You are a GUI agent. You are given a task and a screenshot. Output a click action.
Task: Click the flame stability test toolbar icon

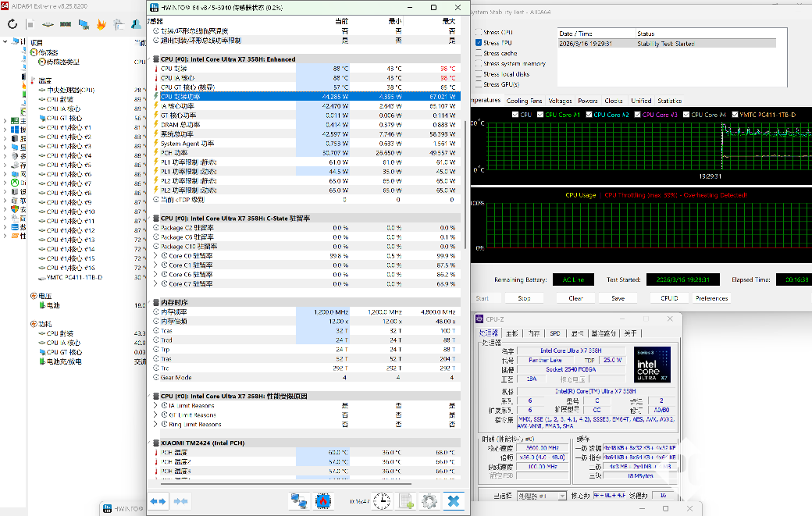click(101, 24)
